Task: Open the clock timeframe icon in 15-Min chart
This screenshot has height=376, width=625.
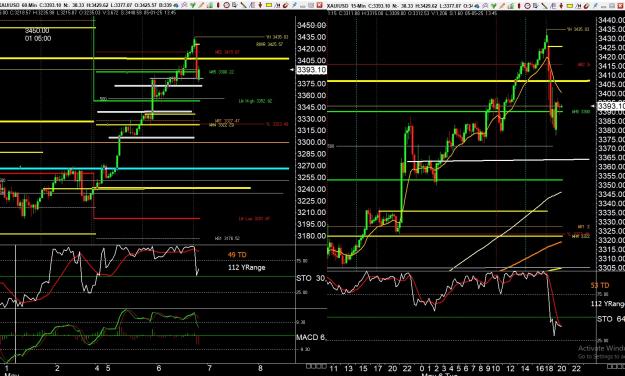Action: [x=527, y=5]
